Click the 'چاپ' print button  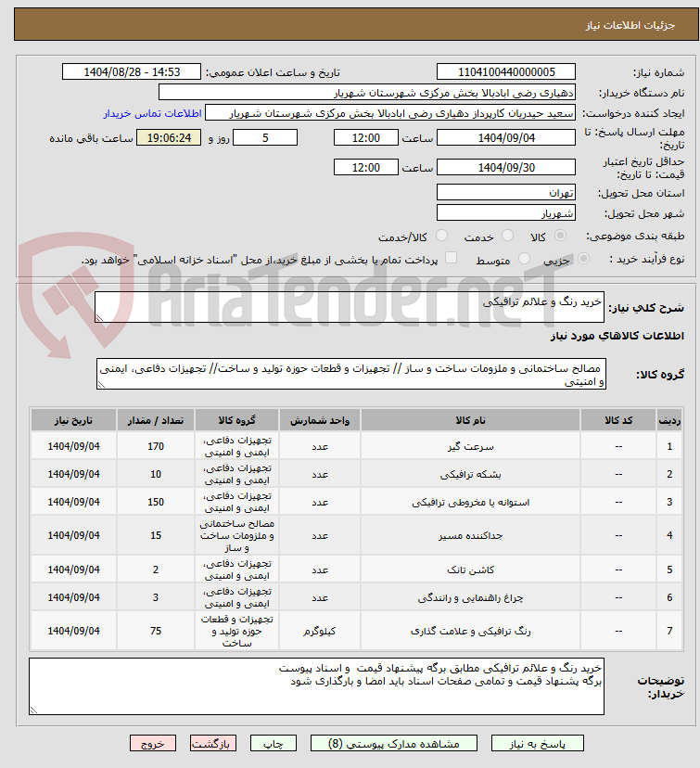coord(274,743)
